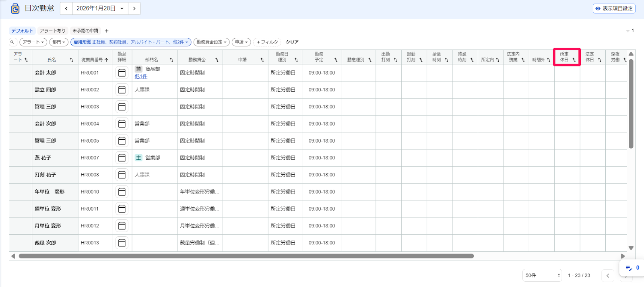Click the 主 営業部 department cell

coord(155,158)
